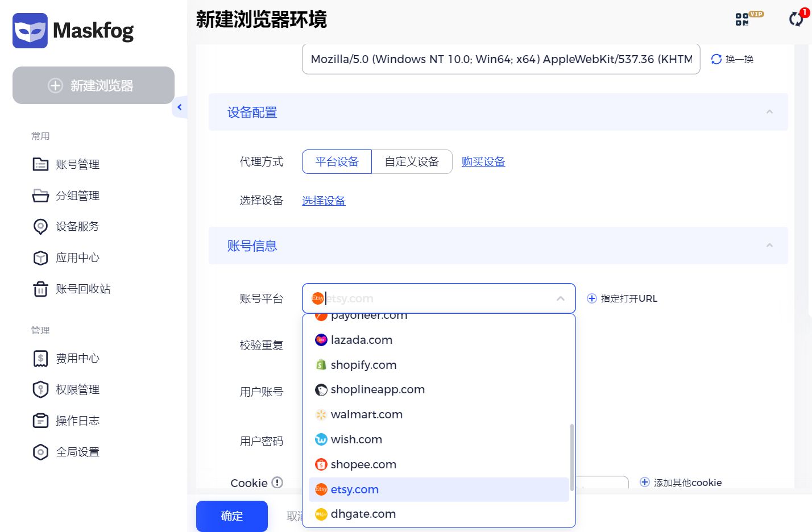Screen dimensions: 812x532
Task: Collapse the 账号信息 section chevron
Action: [x=769, y=246]
